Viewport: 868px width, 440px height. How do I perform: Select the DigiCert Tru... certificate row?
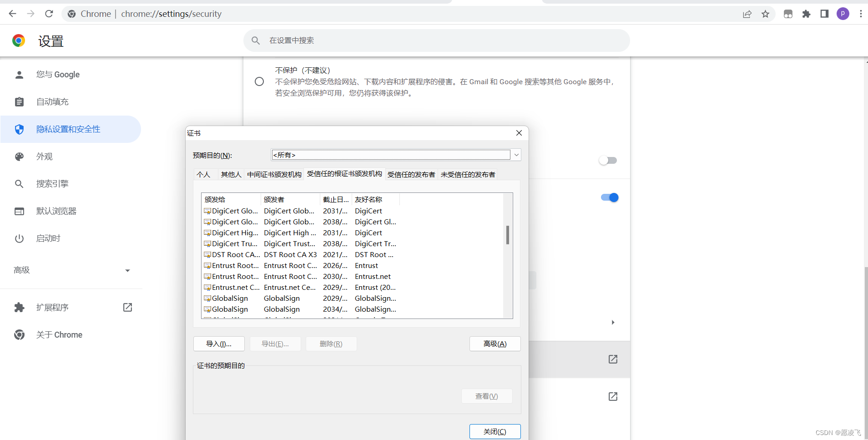point(301,244)
